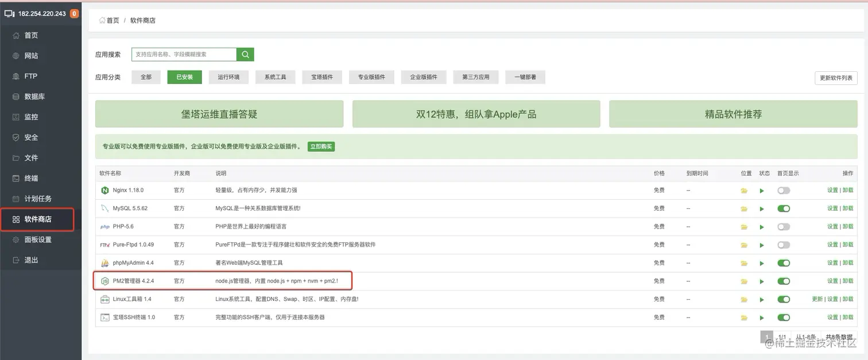Select the 专业版插件 category tab
868x360 pixels.
[371, 77]
